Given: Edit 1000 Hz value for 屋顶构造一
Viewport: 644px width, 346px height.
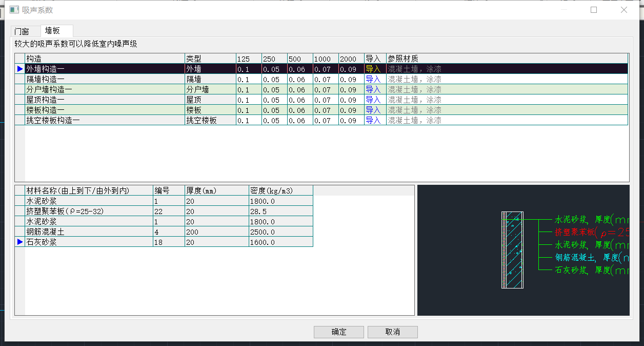Looking at the screenshot, I should tap(326, 100).
